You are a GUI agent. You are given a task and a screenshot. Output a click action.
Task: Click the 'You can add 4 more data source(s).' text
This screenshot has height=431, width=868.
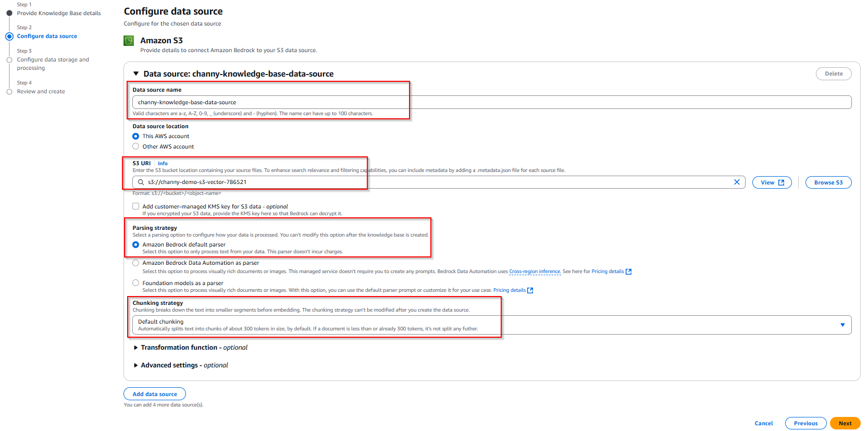pos(164,405)
